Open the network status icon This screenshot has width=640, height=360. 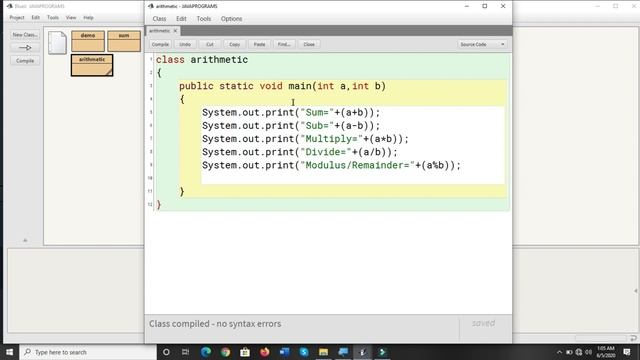[579, 352]
